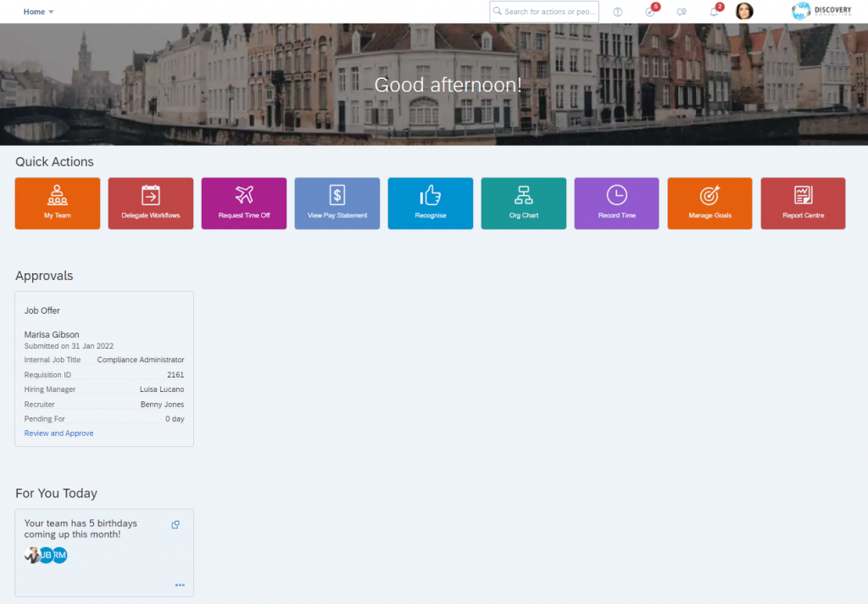The height and width of the screenshot is (604, 868).
Task: Open Request Time Off
Action: click(243, 204)
